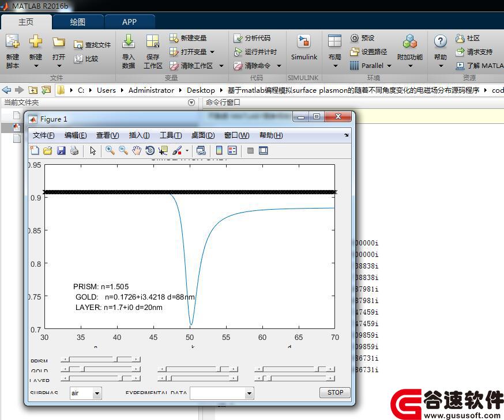Open the Insert (插入) menu in Figure 1
The image size is (504, 420).
point(139,135)
